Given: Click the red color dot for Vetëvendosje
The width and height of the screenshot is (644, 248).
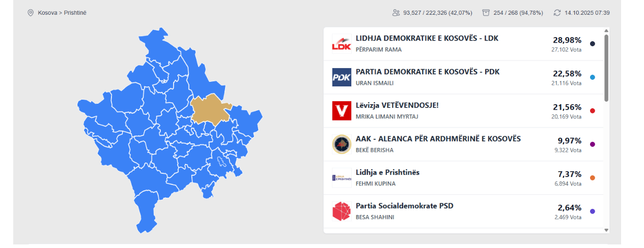Looking at the screenshot, I should pos(593,111).
